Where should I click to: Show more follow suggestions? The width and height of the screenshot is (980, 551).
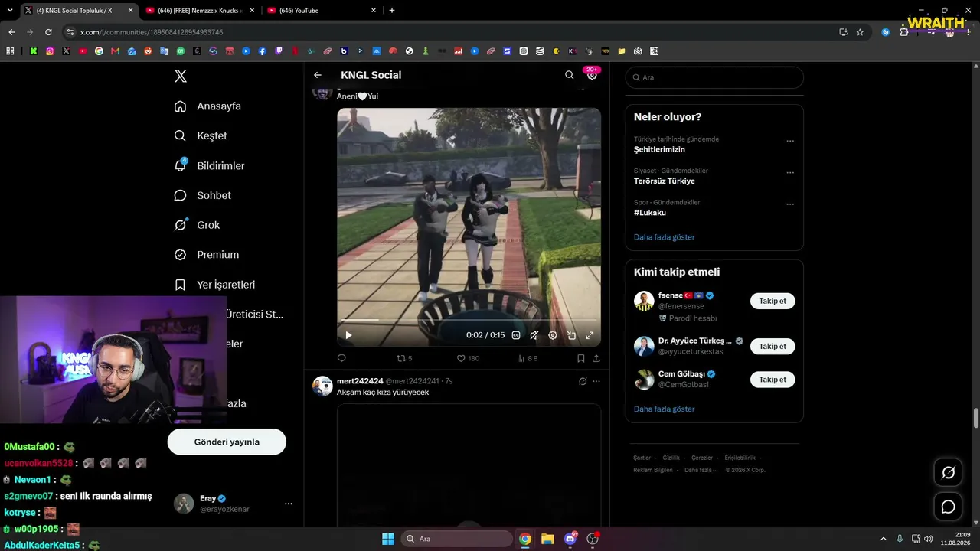[665, 409]
